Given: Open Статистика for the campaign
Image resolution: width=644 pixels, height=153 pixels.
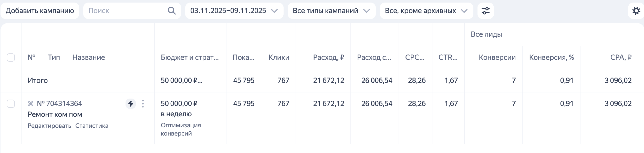Looking at the screenshot, I should click(92, 126).
